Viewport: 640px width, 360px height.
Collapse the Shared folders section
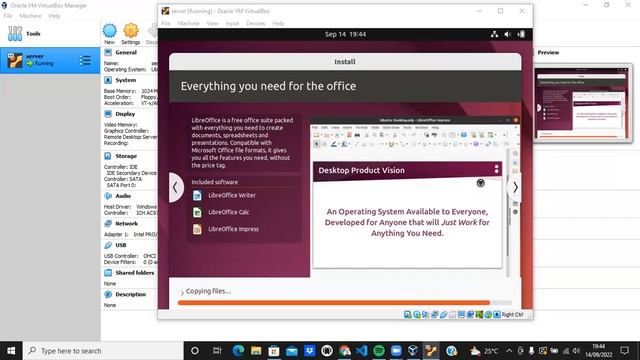135,273
